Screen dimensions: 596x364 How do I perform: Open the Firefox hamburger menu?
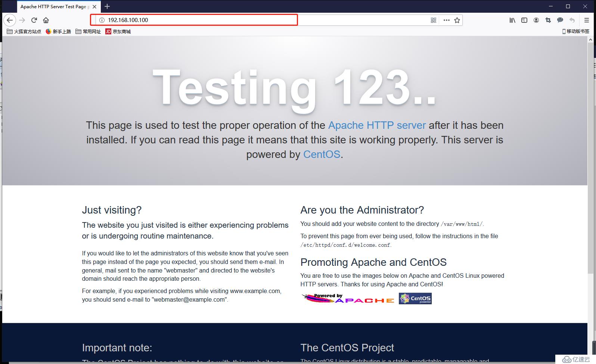click(587, 20)
